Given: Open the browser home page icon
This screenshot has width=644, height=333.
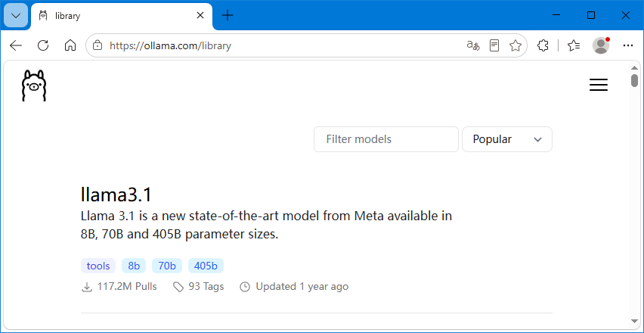Looking at the screenshot, I should click(x=70, y=45).
